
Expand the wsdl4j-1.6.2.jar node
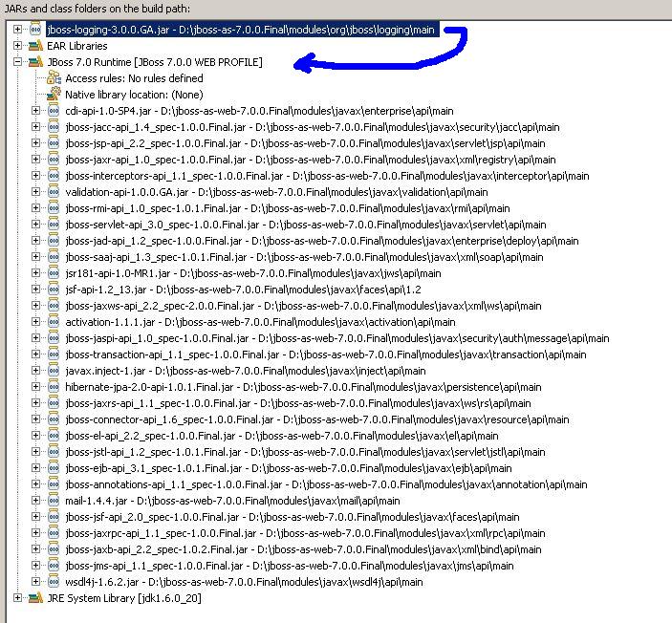click(x=36, y=582)
